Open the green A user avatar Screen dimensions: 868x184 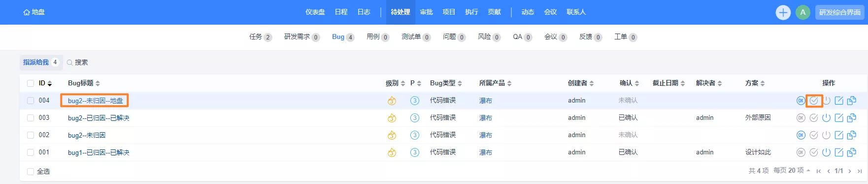pyautogui.click(x=803, y=12)
